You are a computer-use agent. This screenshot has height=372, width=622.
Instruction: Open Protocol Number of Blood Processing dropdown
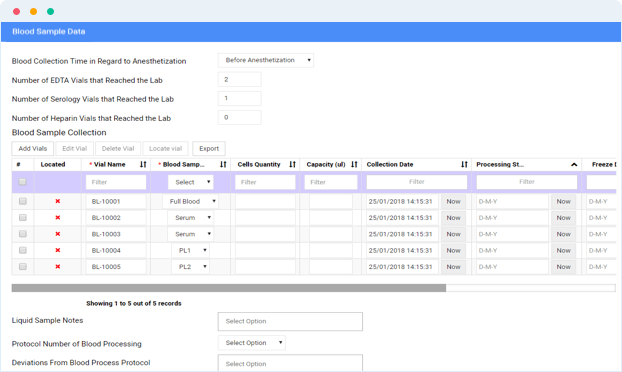(251, 343)
